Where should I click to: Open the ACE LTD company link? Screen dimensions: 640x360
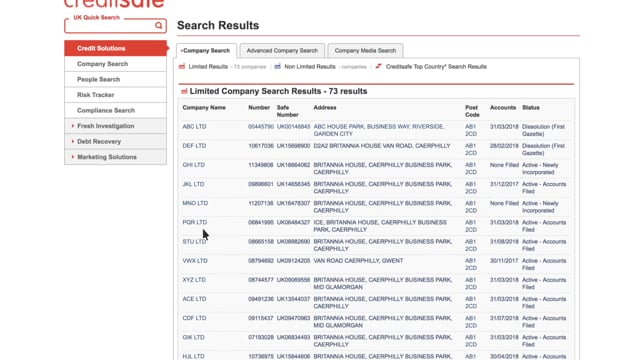click(x=194, y=299)
